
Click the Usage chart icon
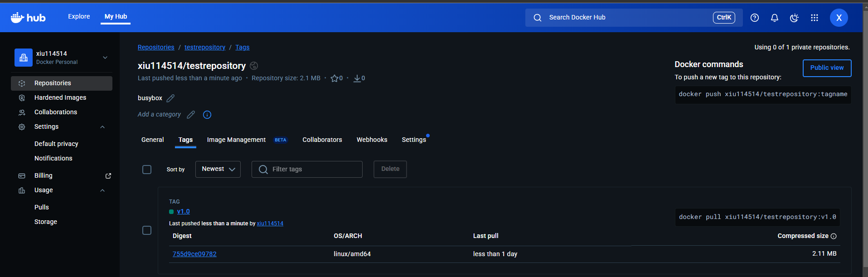(22, 190)
